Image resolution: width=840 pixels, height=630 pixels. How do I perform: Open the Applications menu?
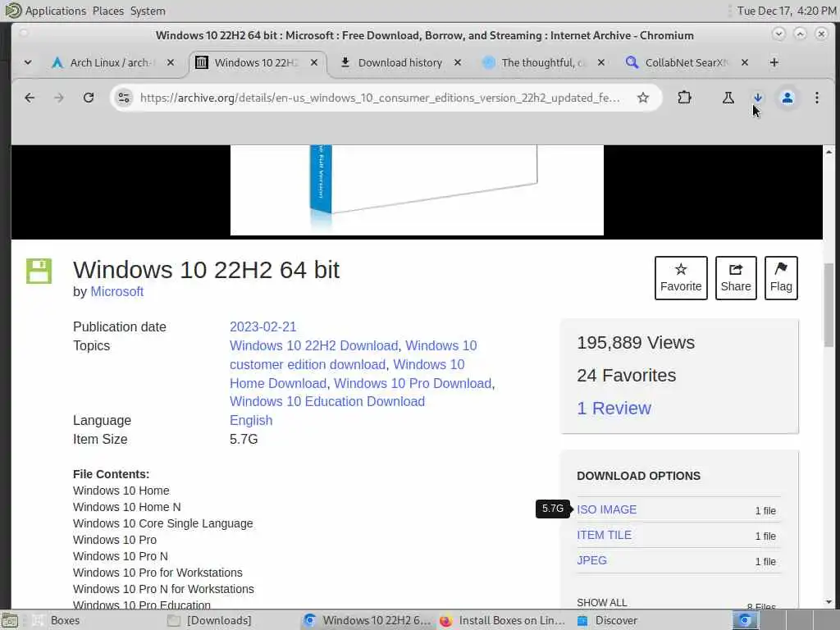pos(46,11)
